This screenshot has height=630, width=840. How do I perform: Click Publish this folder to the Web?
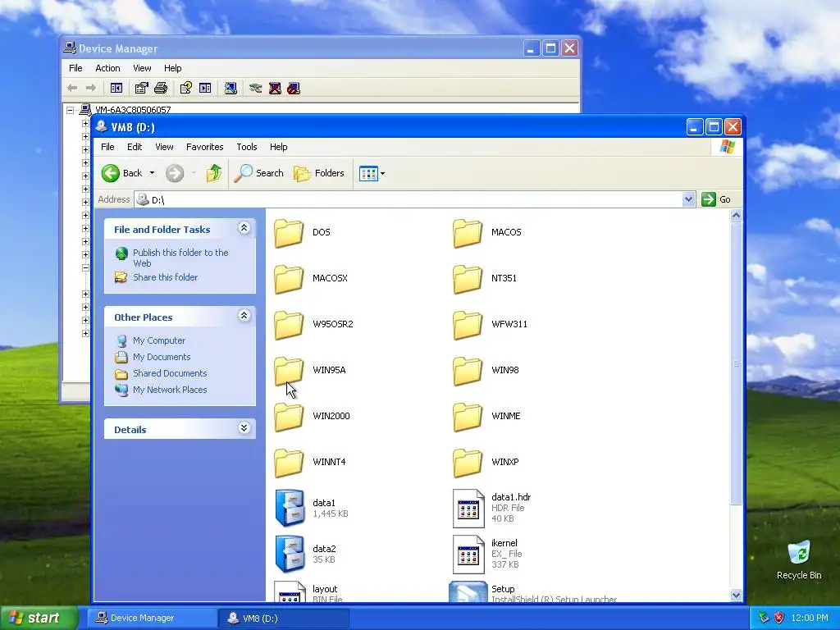tap(172, 258)
